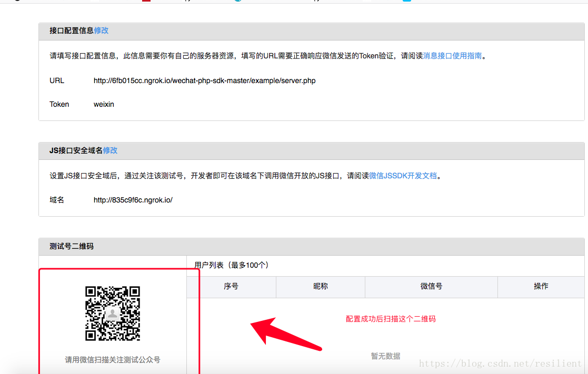Open the 微信JSSDK开发文档 link
This screenshot has width=588, height=374.
(403, 176)
